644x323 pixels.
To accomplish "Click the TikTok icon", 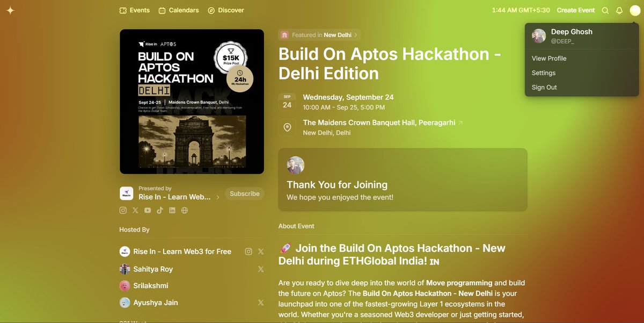I will 159,210.
